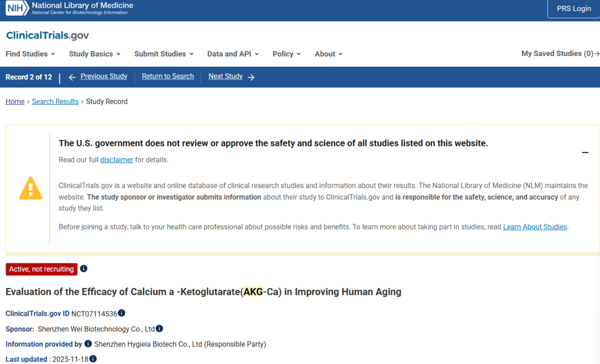Viewport: 600px width, 364px height.
Task: Click Search Results breadcrumb link
Action: click(x=55, y=102)
